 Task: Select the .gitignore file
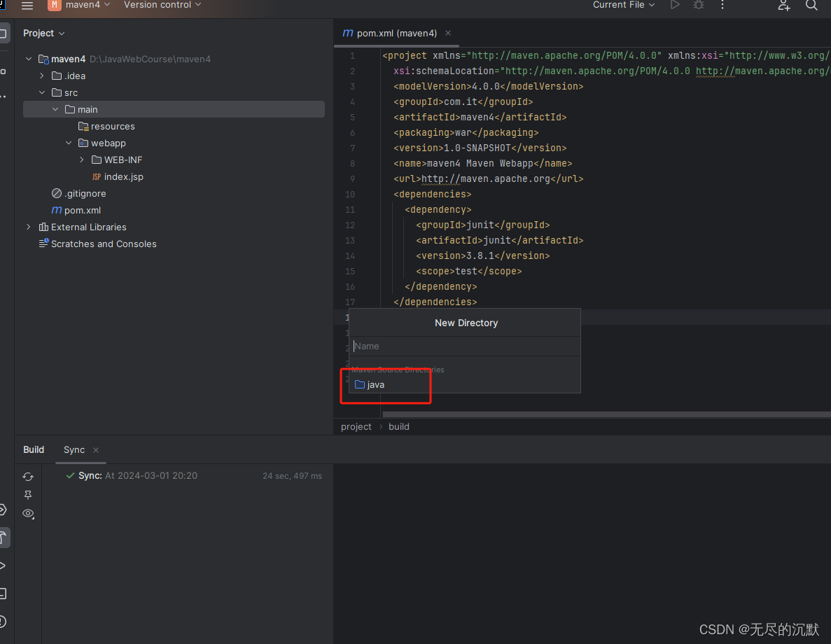[79, 193]
